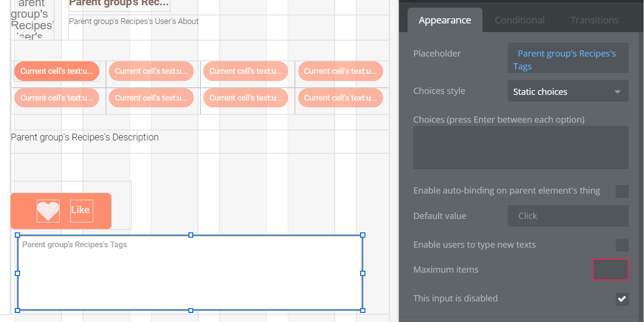This screenshot has height=322, width=644.
Task: Enable auto-binding on parent element's thing
Action: tap(622, 191)
